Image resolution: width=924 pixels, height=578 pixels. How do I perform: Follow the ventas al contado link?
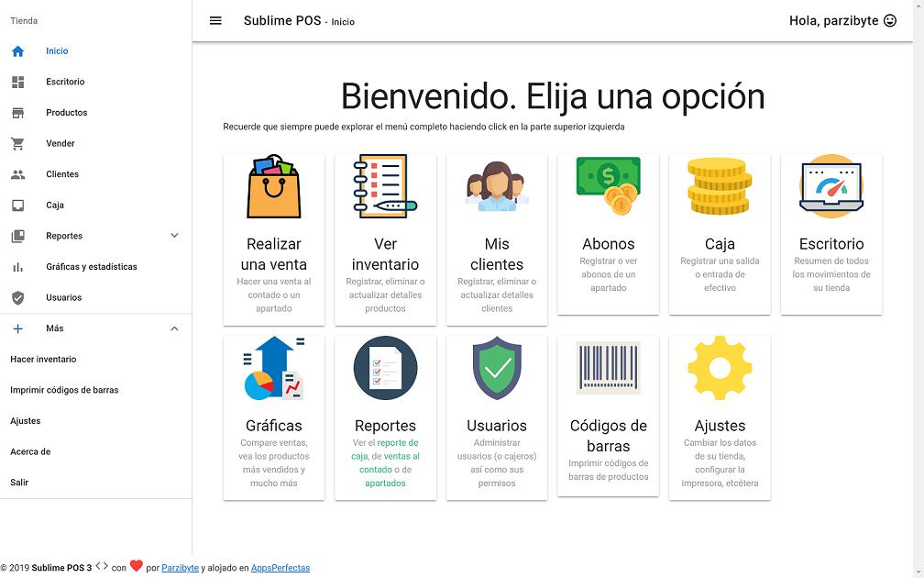point(390,463)
